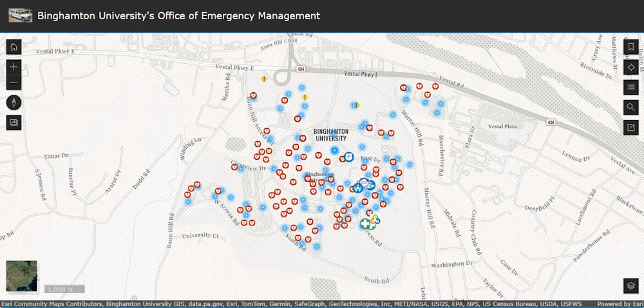This screenshot has height=308, width=644.
Task: Click the Manchester Rd street label
Action: [x=442, y=156]
